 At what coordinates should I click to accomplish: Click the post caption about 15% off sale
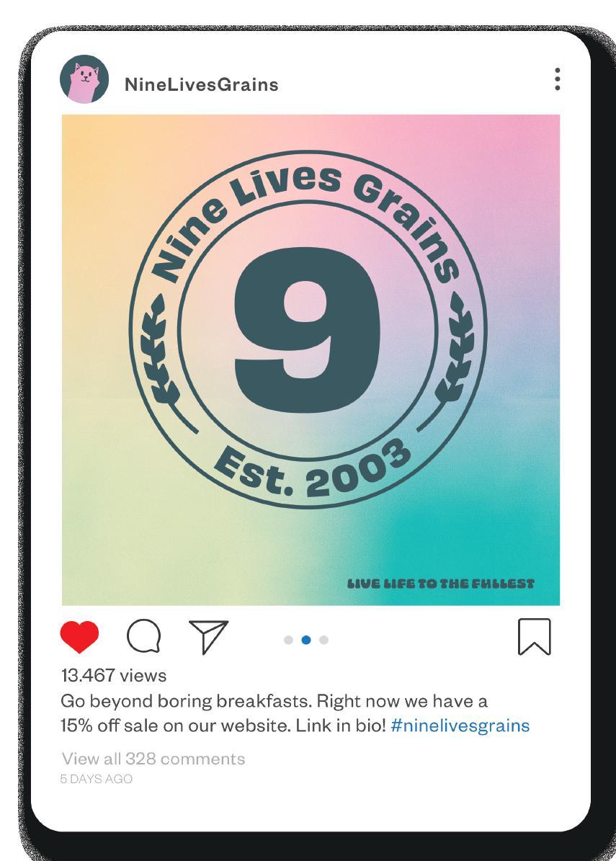point(295,713)
